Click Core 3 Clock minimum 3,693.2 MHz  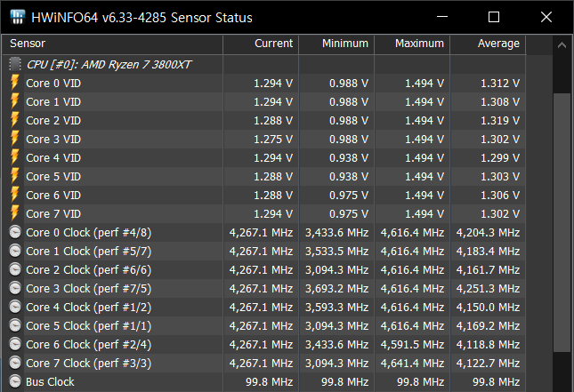(336, 289)
